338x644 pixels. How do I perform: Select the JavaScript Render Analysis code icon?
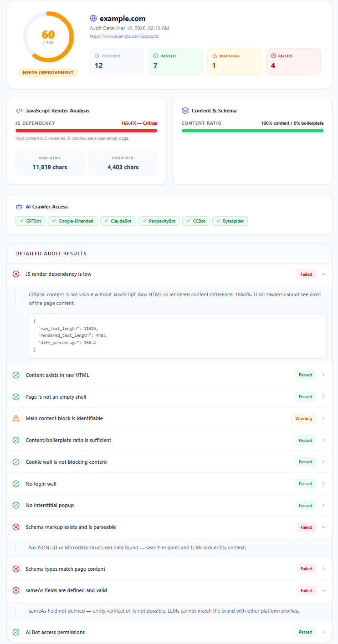point(18,110)
